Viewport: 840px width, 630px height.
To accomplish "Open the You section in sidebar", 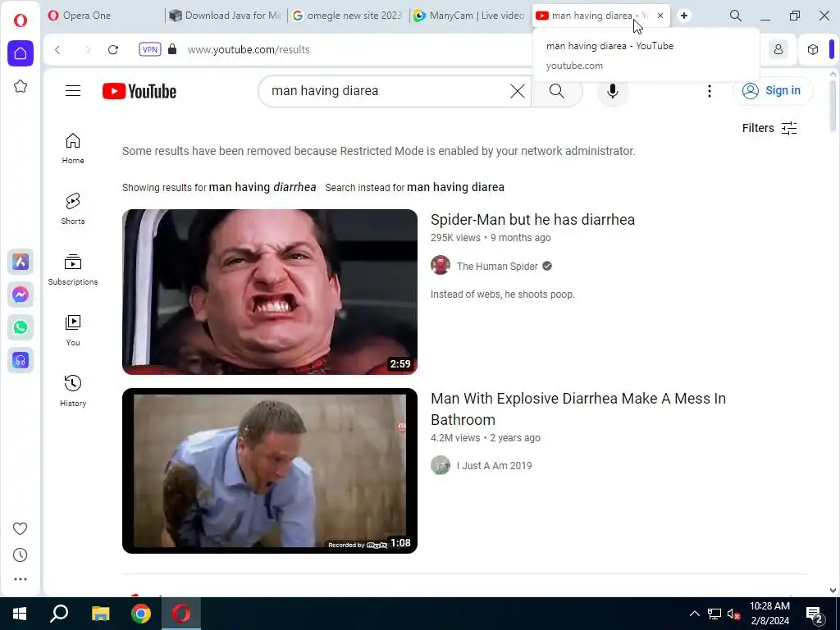I will (73, 331).
